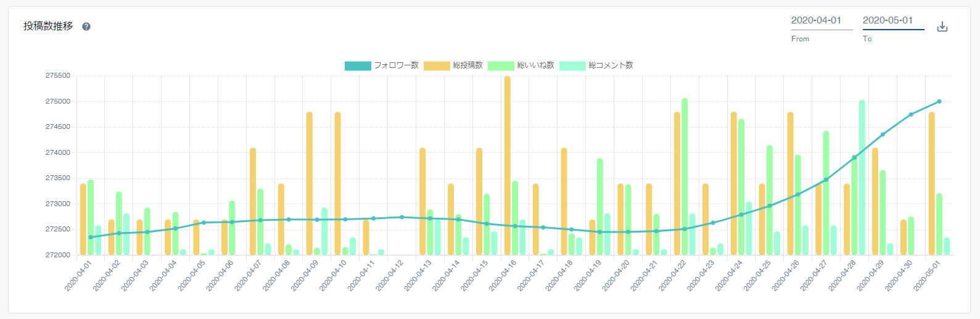The height and width of the screenshot is (319, 980).
Task: Download the chart data using the download icon
Action: click(942, 27)
